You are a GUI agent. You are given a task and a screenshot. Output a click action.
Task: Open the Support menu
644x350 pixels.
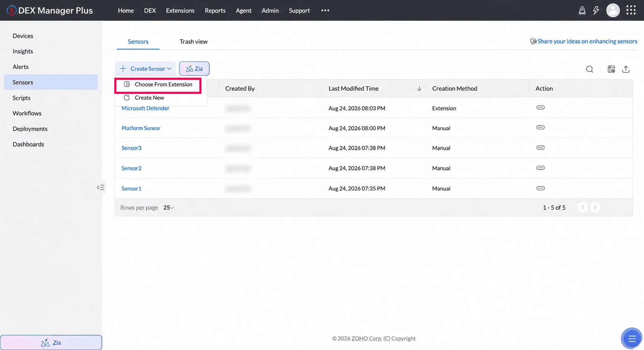pyautogui.click(x=299, y=11)
